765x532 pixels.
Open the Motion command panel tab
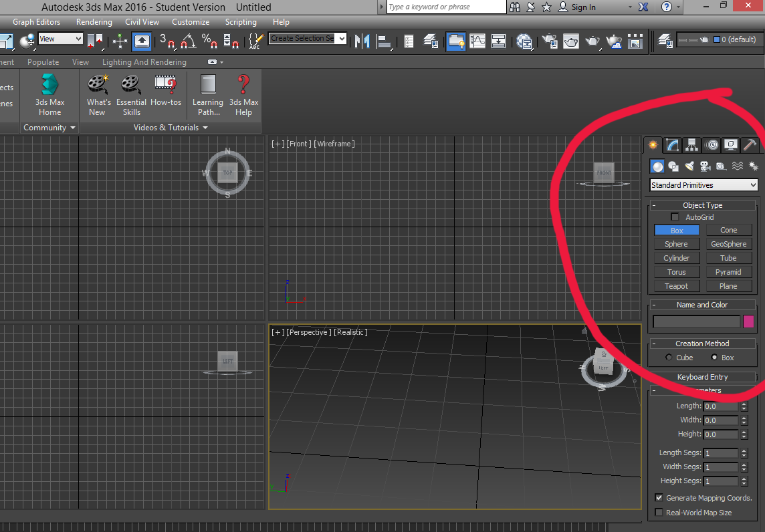(712, 145)
